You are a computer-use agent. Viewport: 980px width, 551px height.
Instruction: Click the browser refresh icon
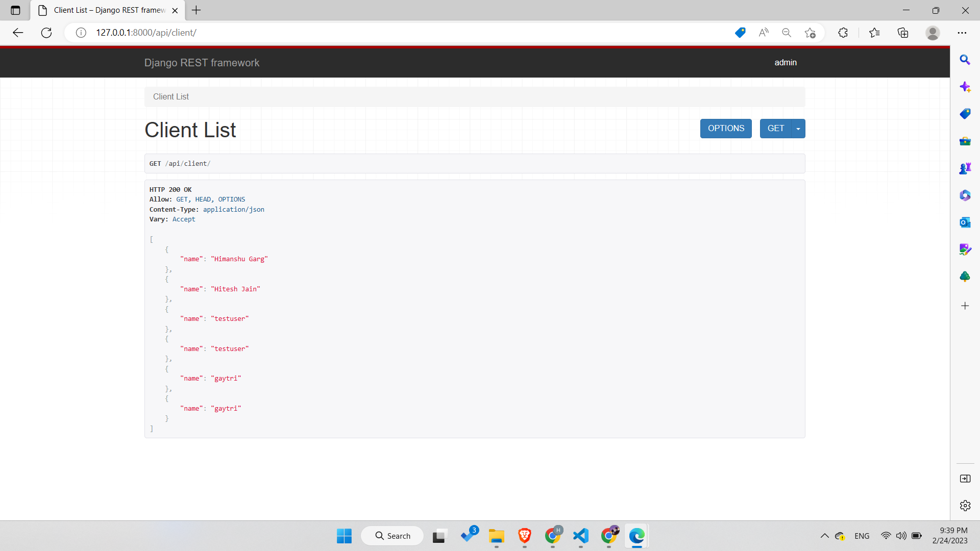(x=46, y=33)
